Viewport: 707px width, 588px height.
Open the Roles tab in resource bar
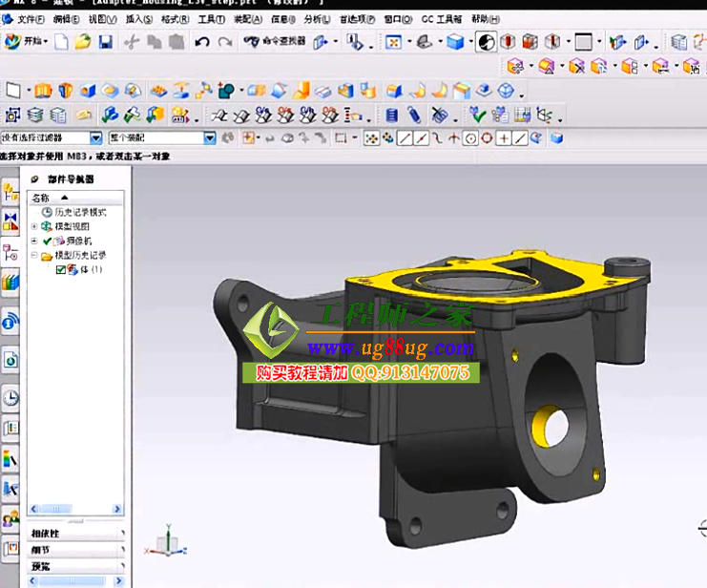10,520
